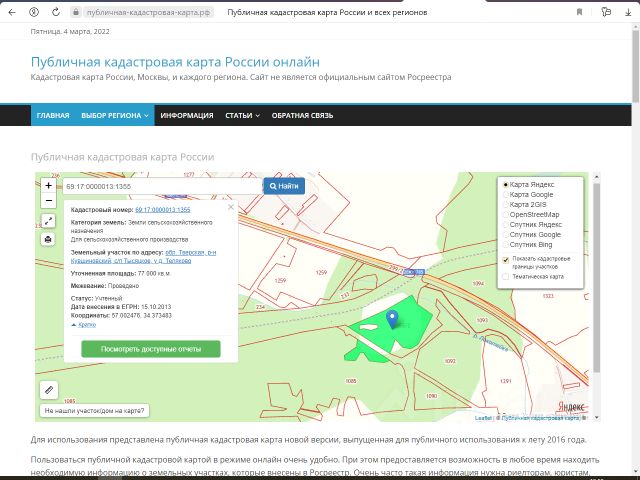Click the Уточненная площадь value 77 000 кв.м
The height and width of the screenshot is (480, 640).
(x=154, y=273)
